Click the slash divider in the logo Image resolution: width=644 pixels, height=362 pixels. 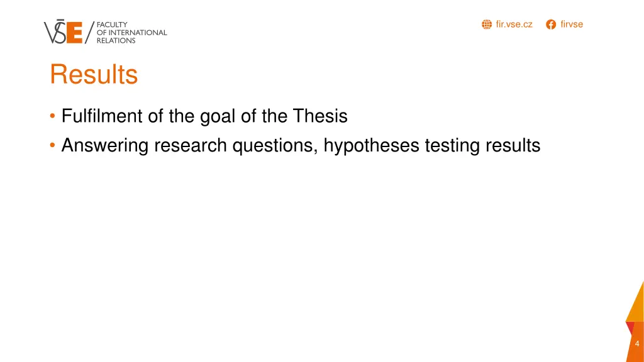[88, 32]
